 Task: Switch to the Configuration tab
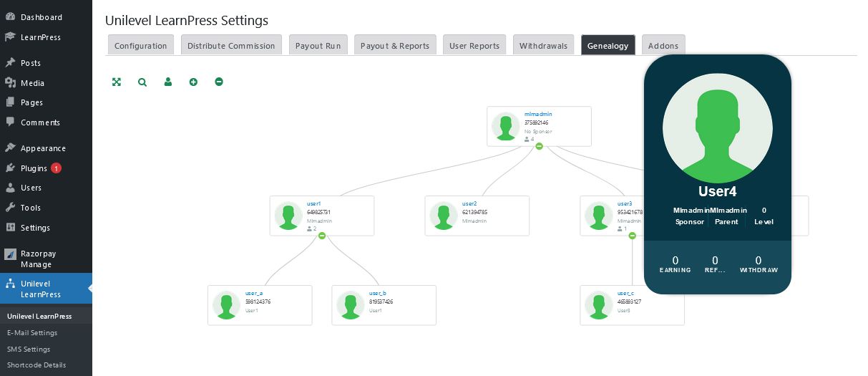tap(140, 45)
